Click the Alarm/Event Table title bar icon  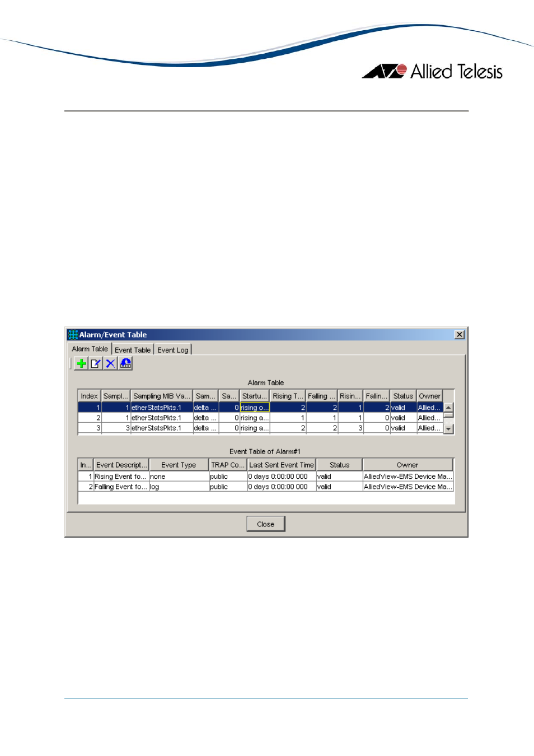(x=73, y=335)
